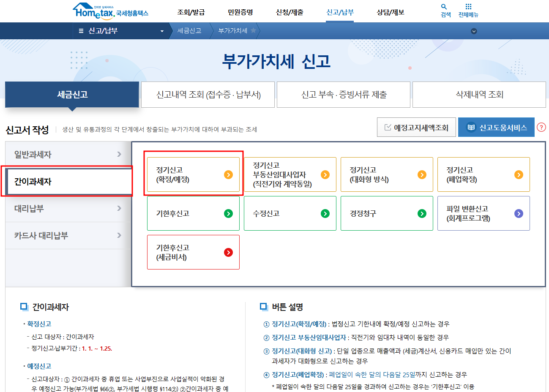Image resolution: width=549 pixels, height=392 pixels.
Task: Select the 민원증명 menu item
Action: [x=240, y=13]
